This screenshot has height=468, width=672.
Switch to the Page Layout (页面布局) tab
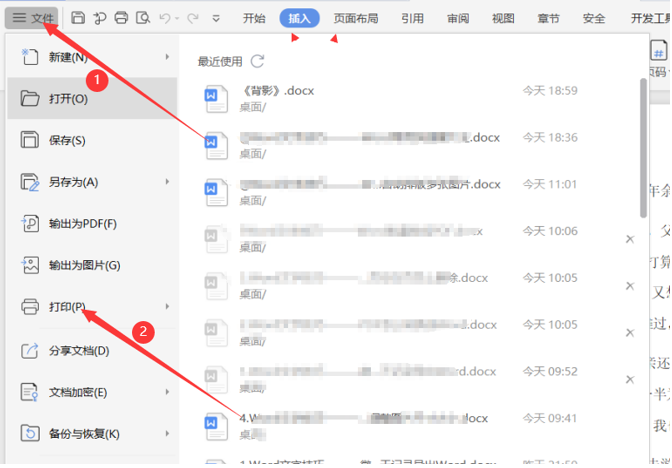coord(356,18)
